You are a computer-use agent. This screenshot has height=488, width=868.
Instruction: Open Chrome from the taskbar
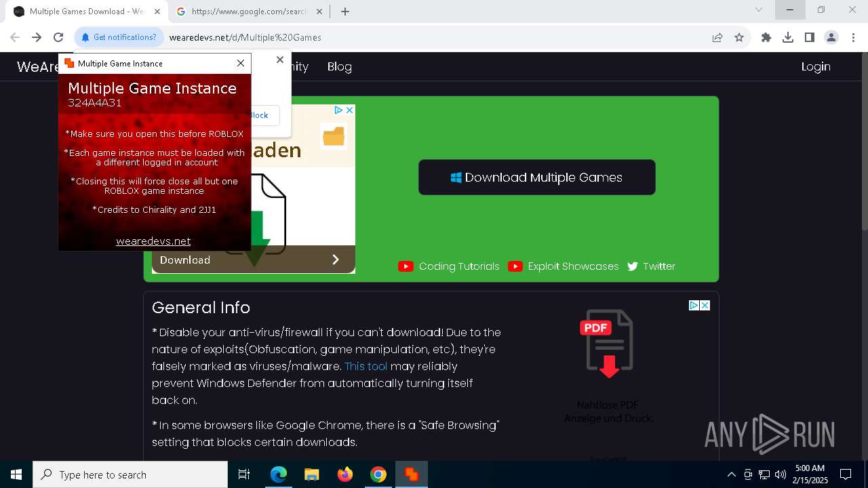(x=378, y=474)
